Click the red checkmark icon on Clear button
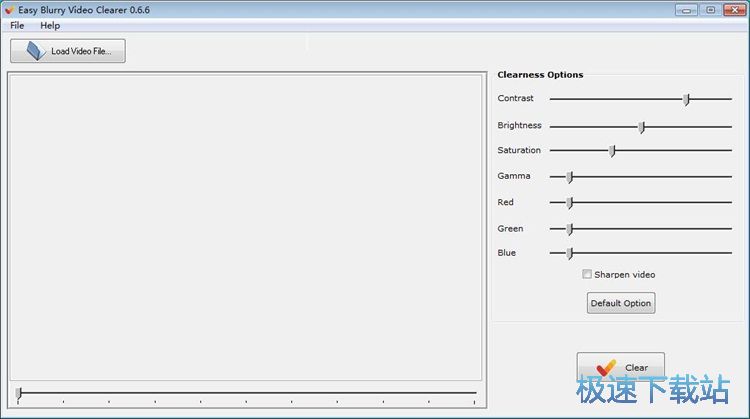 tap(606, 367)
